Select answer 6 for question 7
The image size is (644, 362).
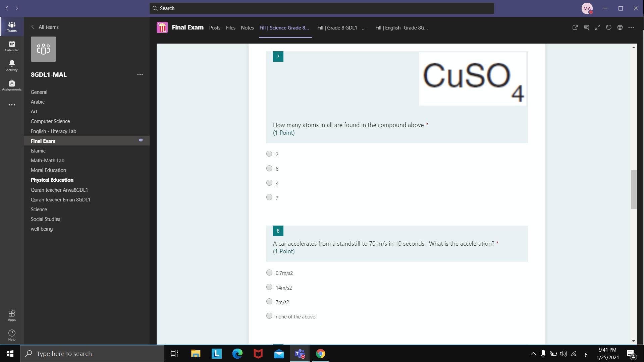269,169
